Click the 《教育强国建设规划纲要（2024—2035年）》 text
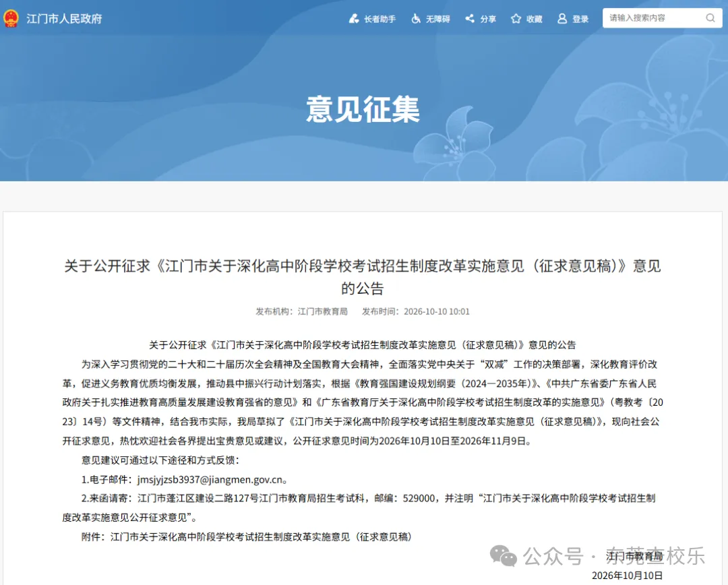The image size is (728, 585). [446, 383]
